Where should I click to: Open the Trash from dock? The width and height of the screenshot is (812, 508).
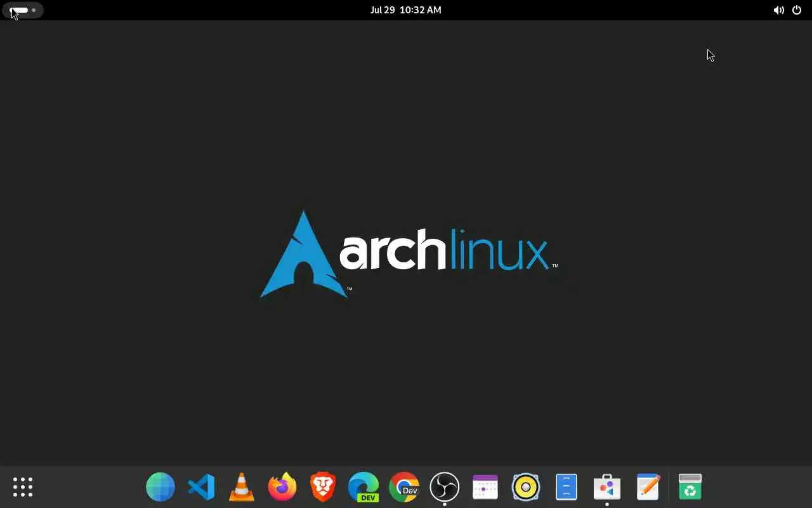[690, 487]
